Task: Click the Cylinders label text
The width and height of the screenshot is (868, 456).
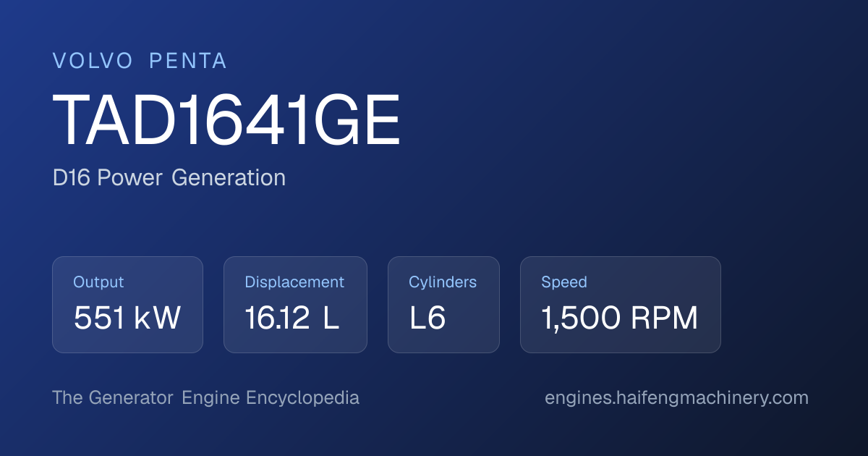Action: pos(443,282)
